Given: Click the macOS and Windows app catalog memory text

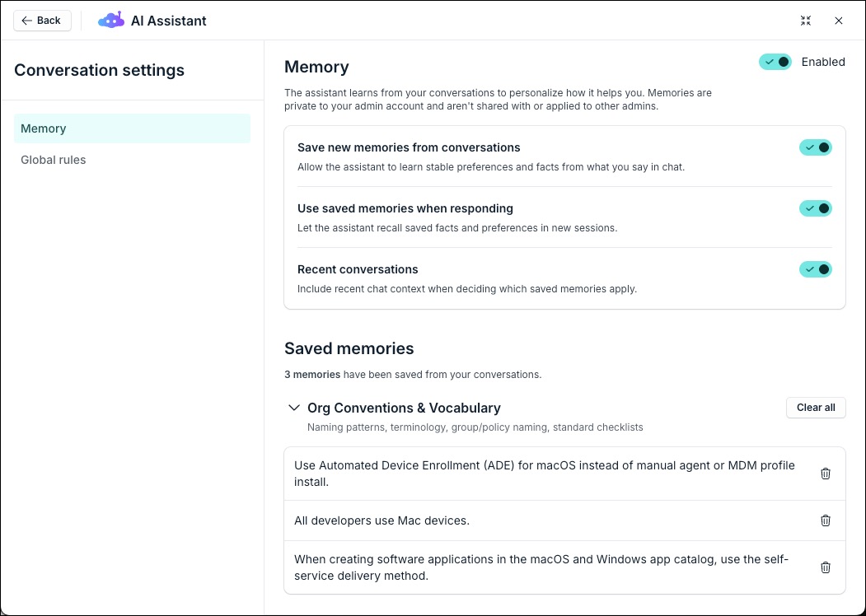Looking at the screenshot, I should [541, 567].
